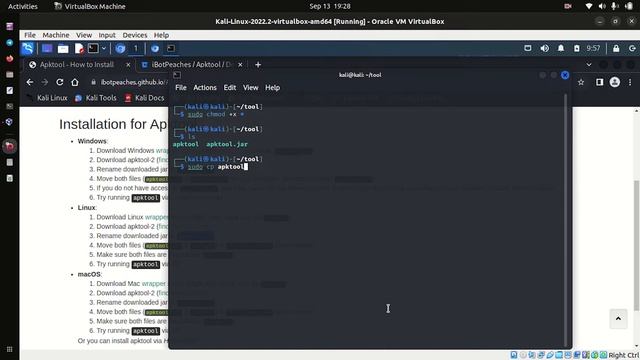Open the Mac wrapper script link
Viewport: 640px width, 360px height.
coord(154,284)
